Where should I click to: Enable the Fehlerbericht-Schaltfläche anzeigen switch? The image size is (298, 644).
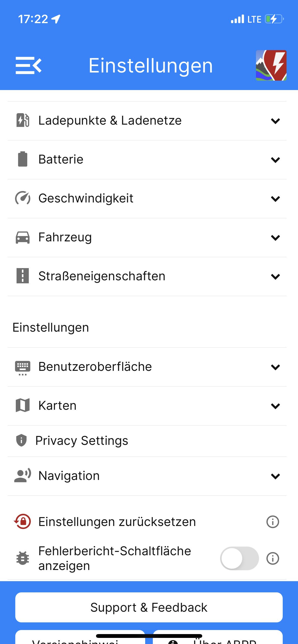[x=239, y=559]
